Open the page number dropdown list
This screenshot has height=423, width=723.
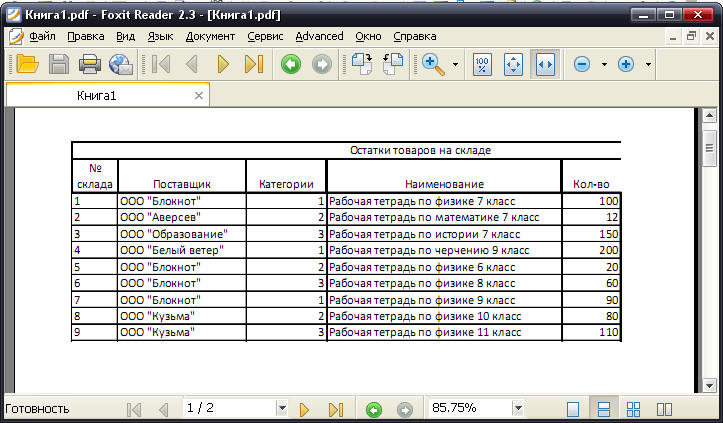click(x=281, y=409)
